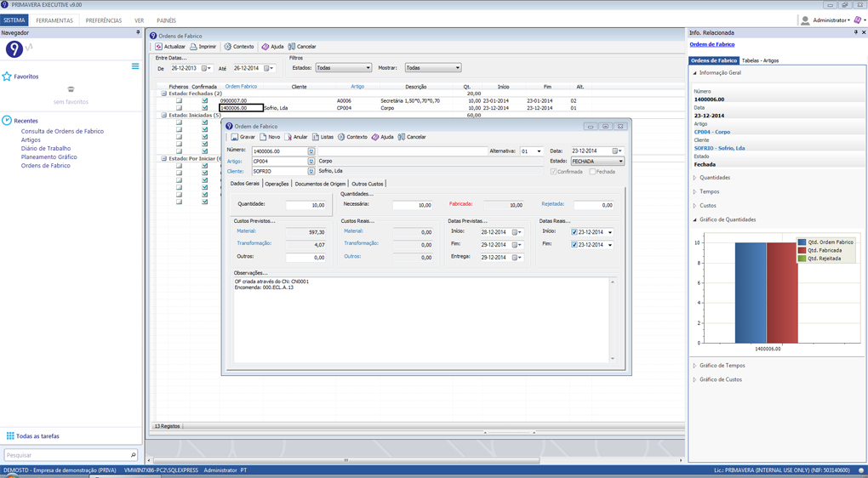Open recent item Diário de Trabalho
The image size is (868, 478).
pyautogui.click(x=46, y=148)
